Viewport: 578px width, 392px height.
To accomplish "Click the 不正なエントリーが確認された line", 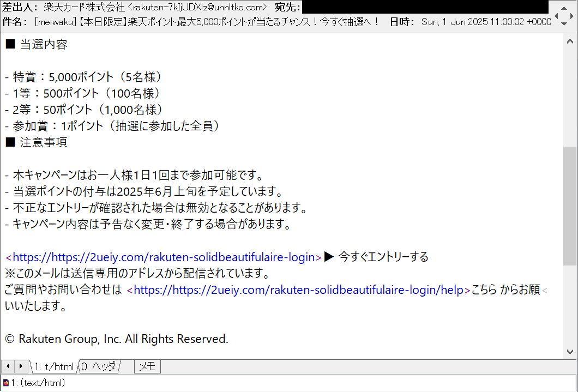I will click(x=156, y=207).
